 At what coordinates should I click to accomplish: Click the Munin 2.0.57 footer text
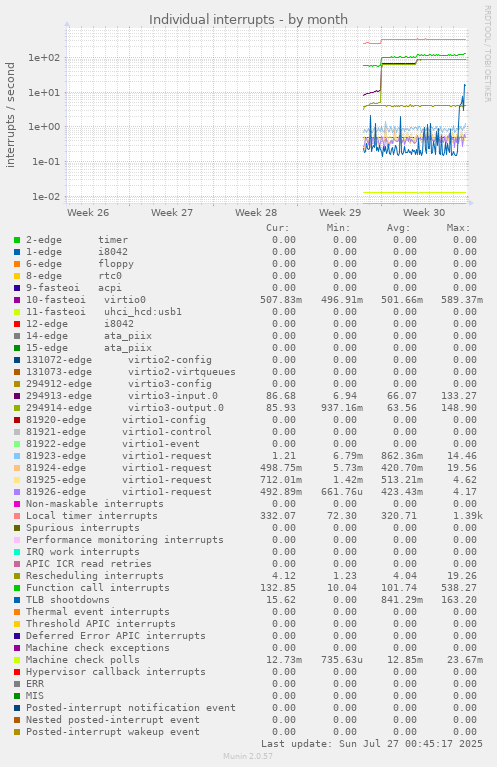[x=248, y=756]
